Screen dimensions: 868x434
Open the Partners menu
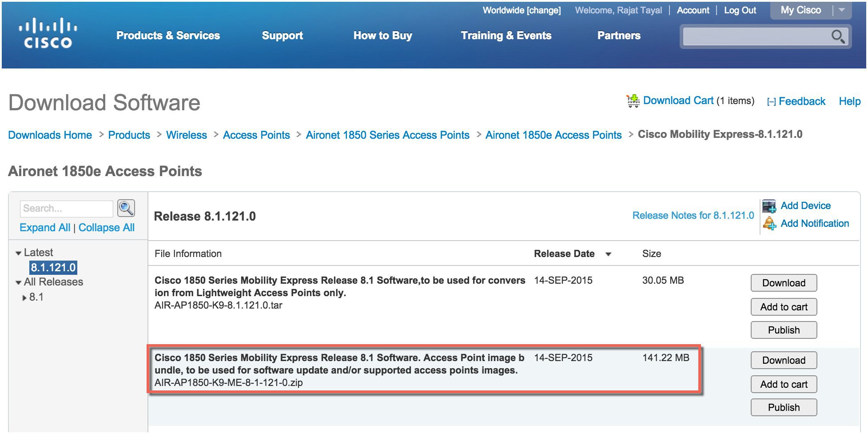[619, 36]
